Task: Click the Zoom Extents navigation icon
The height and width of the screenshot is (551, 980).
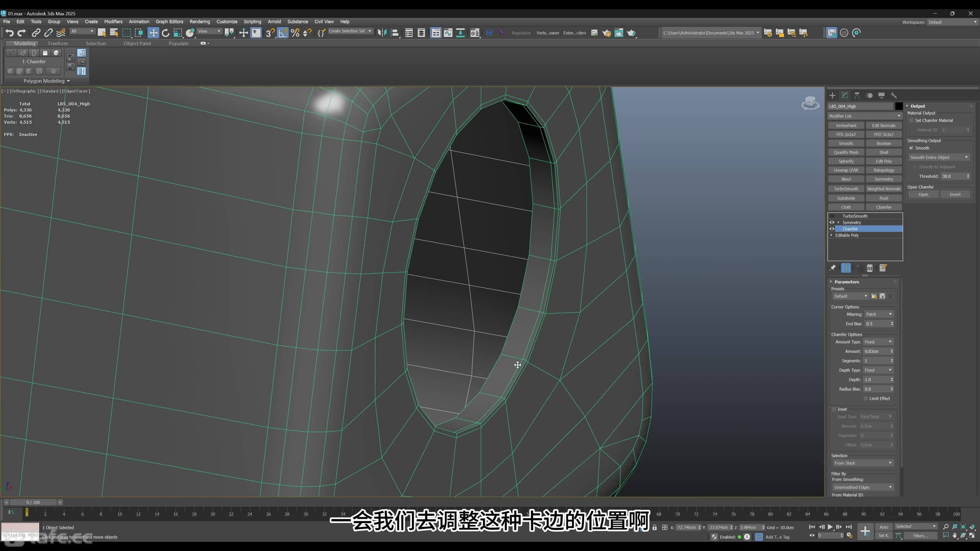Action: 964,527
